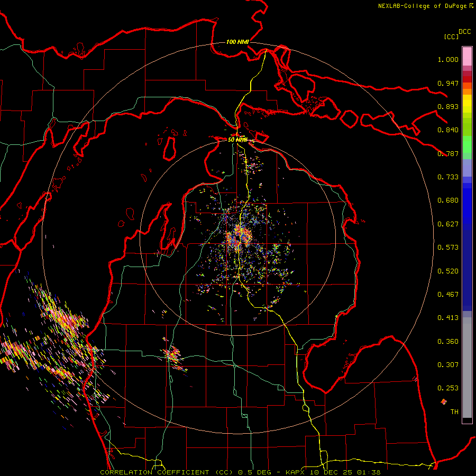The image size is (476, 476).
Task: Pick the orange color bar segment
Action: tap(467, 91)
